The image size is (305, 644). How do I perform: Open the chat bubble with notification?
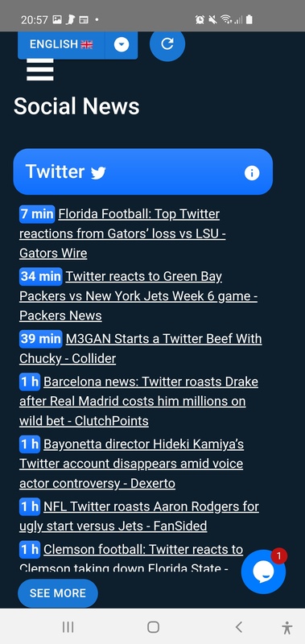point(263,572)
